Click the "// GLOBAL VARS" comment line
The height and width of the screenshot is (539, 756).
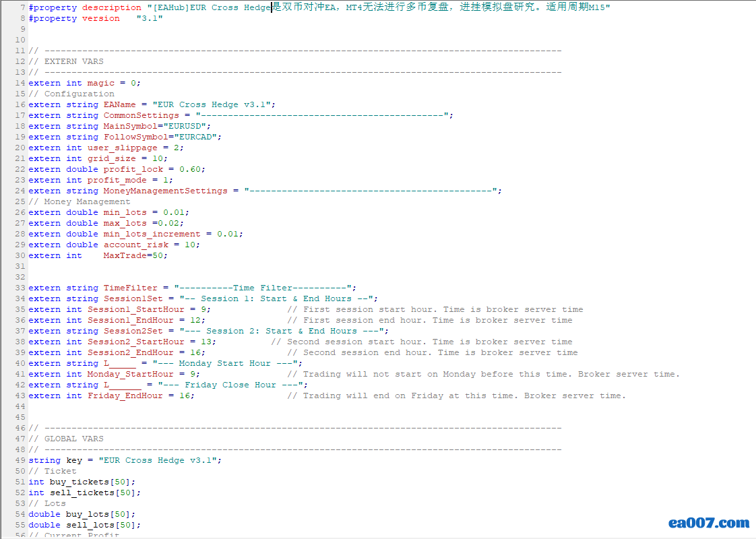[x=66, y=439]
